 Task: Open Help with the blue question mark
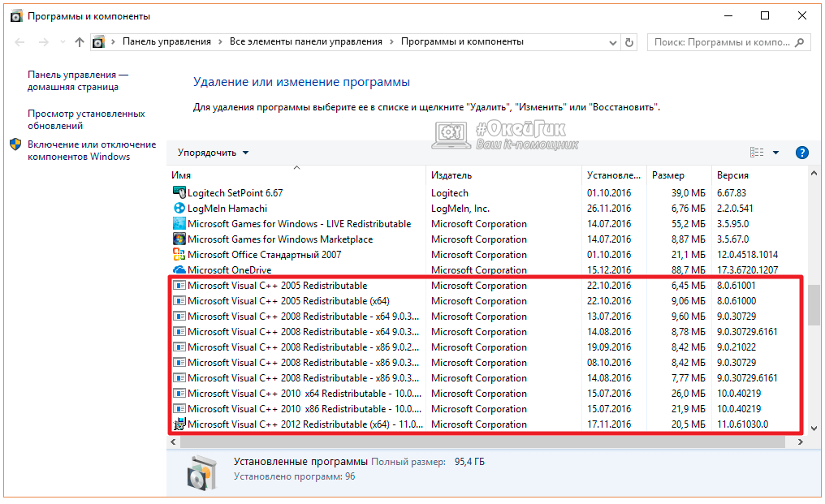(x=801, y=153)
